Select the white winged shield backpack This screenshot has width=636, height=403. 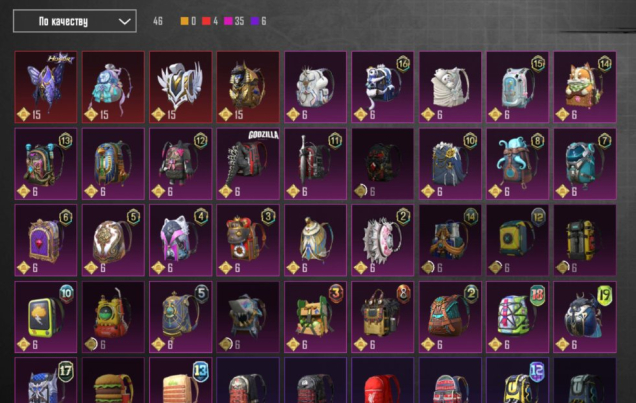180,87
